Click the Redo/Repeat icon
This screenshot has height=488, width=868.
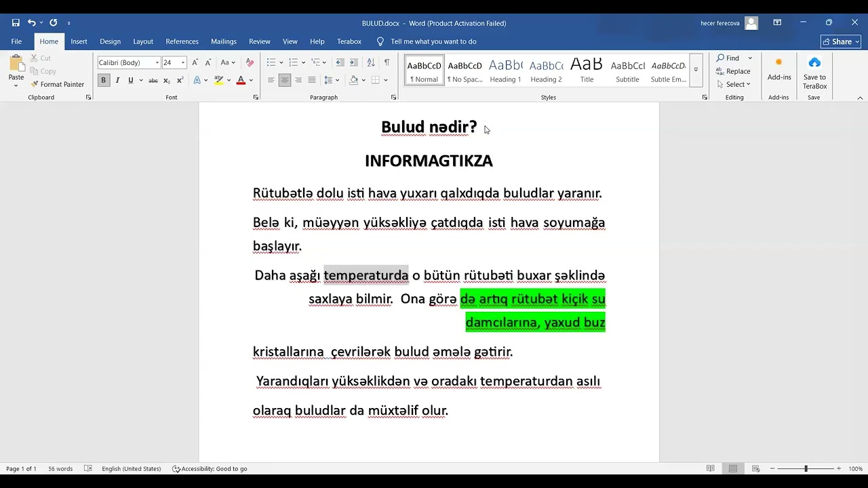pyautogui.click(x=54, y=23)
